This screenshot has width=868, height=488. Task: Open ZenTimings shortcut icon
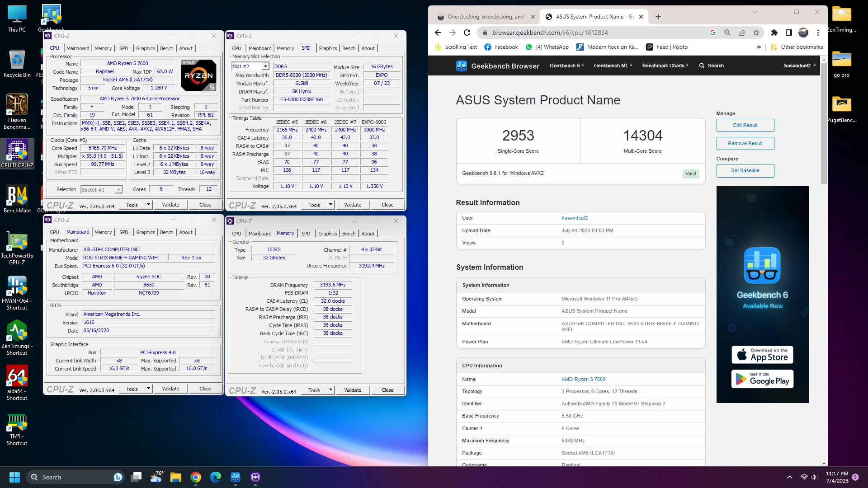pyautogui.click(x=17, y=338)
